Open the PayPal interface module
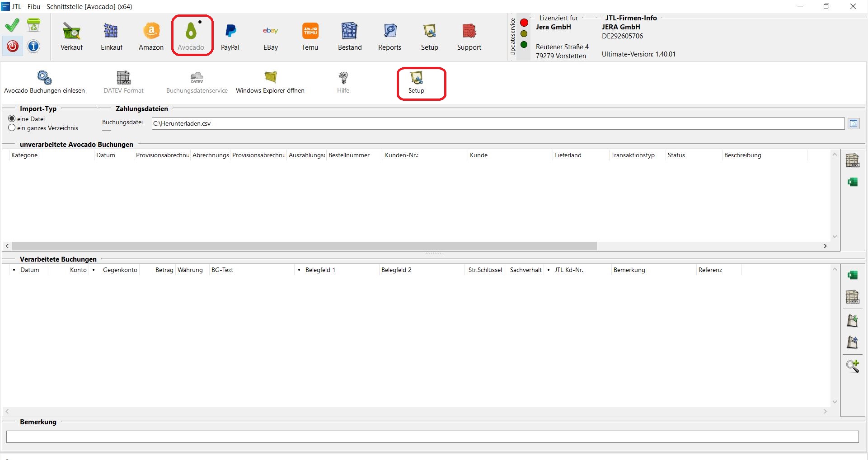Viewport: 868px width, 460px height. point(230,36)
